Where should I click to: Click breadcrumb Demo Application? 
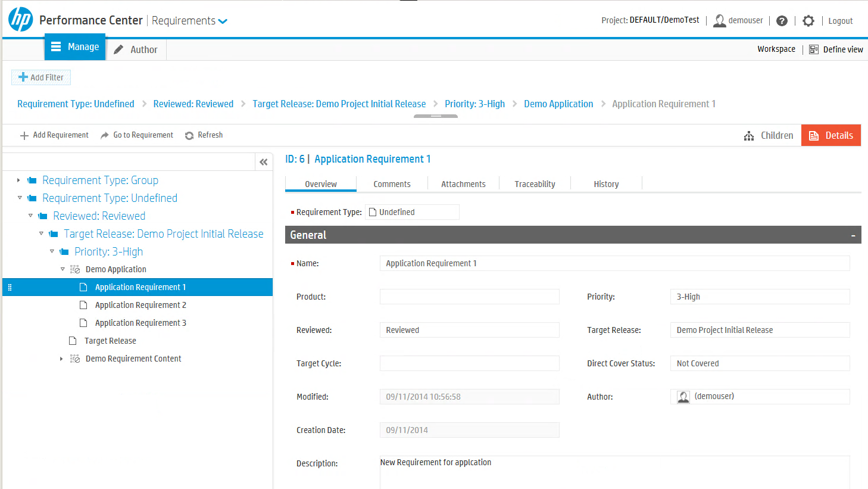point(558,104)
